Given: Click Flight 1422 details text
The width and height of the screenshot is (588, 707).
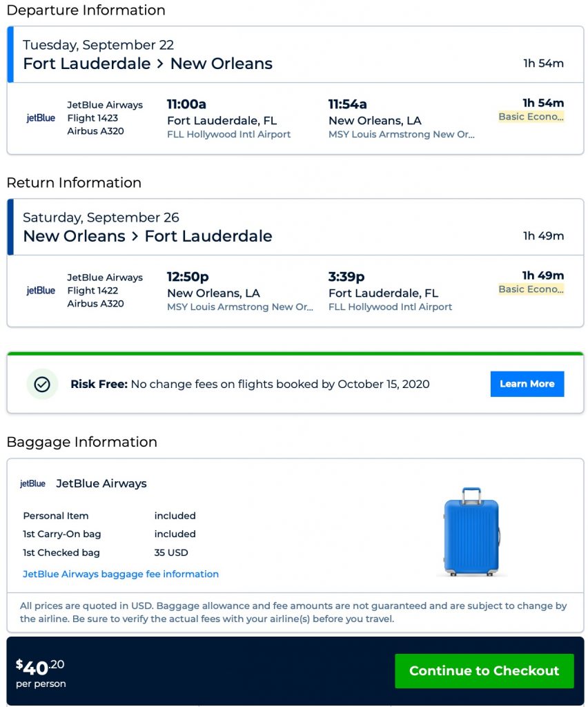Looking at the screenshot, I should tap(92, 291).
